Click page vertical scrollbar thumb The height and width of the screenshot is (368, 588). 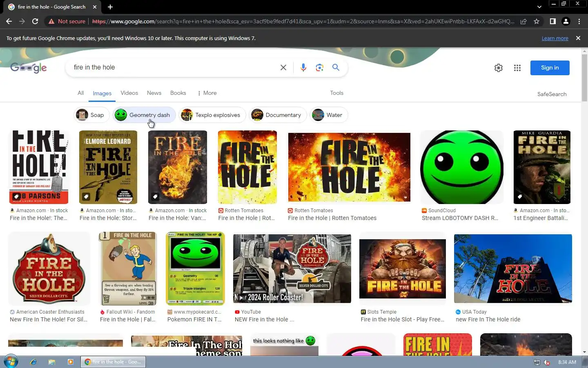(584, 78)
